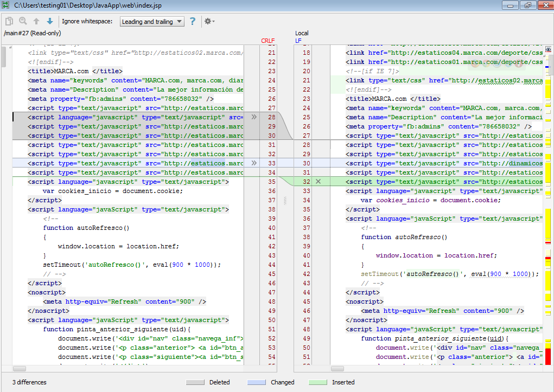Click setTimeout line in right pane

coord(450,274)
